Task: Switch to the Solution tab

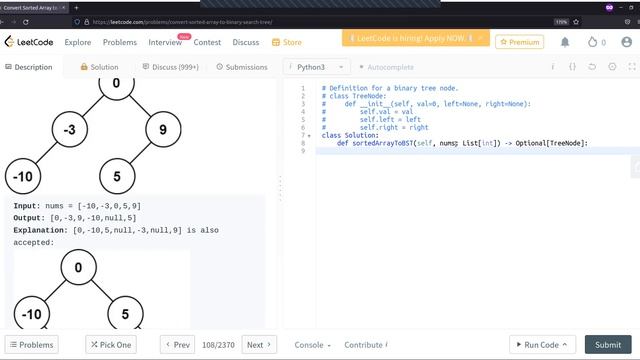Action: pos(99,67)
